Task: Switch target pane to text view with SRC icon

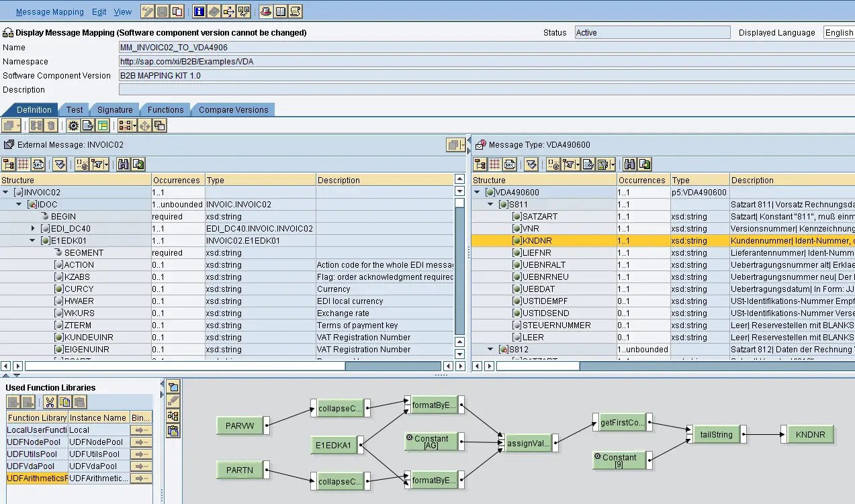Action: click(508, 164)
